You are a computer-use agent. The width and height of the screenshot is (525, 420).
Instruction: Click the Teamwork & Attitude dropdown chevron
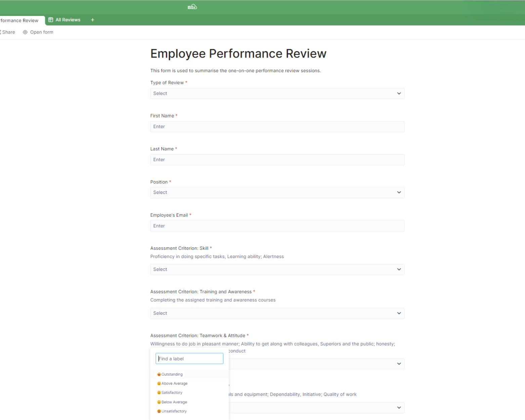coord(399,364)
